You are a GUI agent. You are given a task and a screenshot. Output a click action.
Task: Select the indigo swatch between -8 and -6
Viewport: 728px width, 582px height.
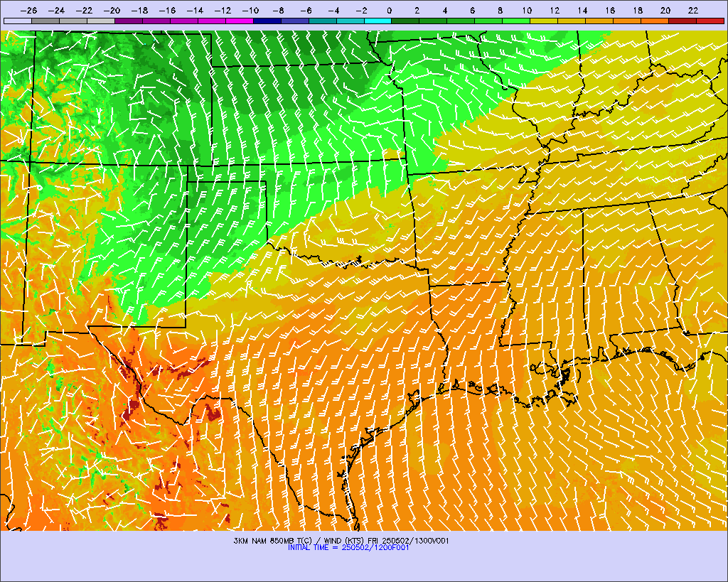click(295, 21)
